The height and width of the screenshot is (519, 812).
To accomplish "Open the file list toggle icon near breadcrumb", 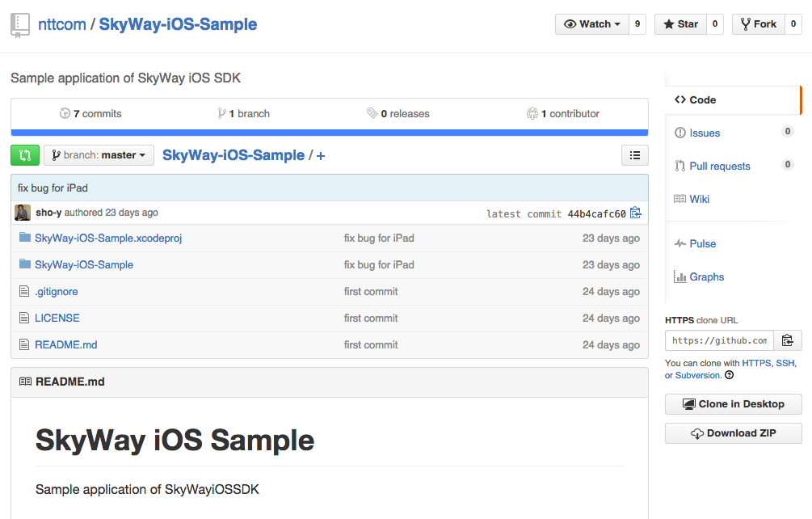I will (635, 155).
